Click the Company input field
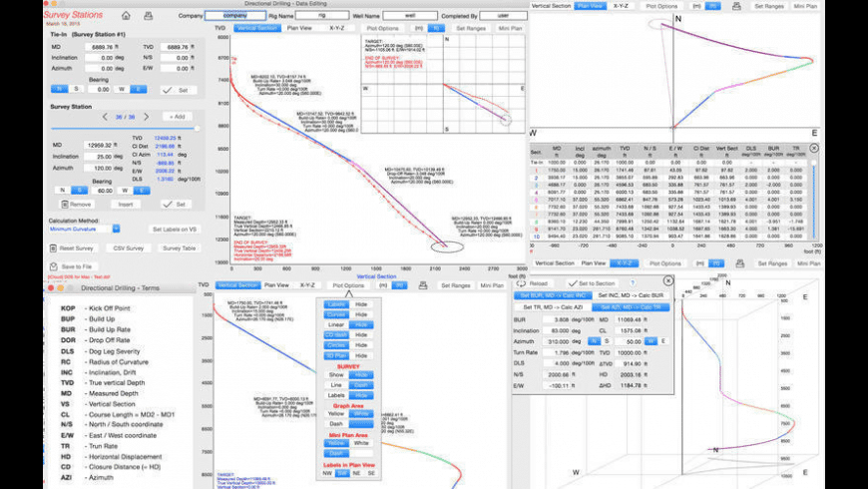868x489 pixels. 234,16
